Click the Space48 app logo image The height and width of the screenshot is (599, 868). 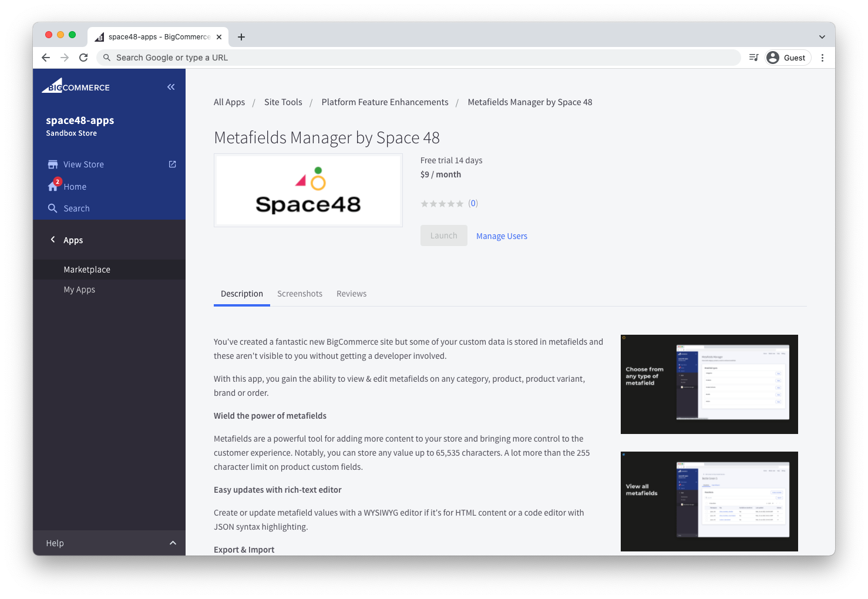pyautogui.click(x=308, y=190)
